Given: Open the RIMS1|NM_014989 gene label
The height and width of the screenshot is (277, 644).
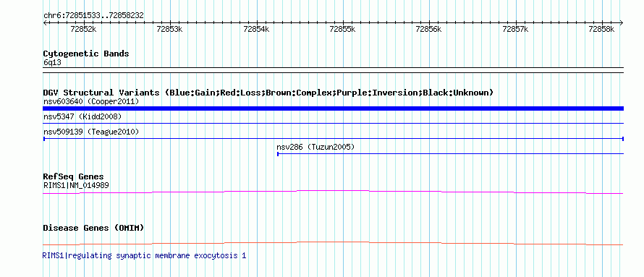Looking at the screenshot, I should 76,186.
